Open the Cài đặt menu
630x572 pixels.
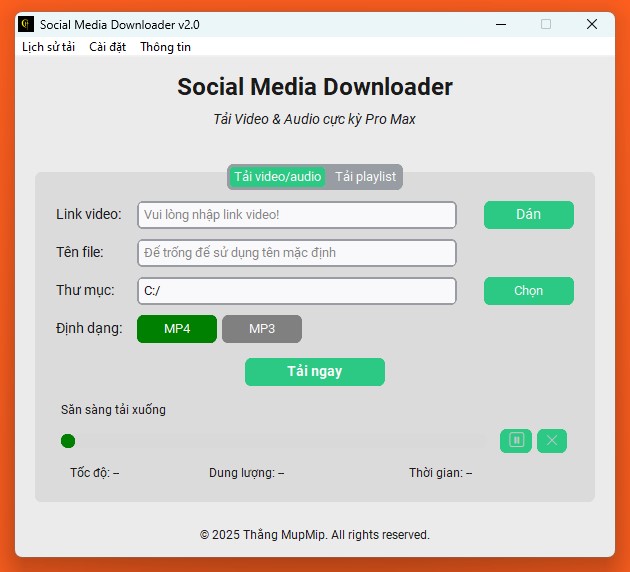pyautogui.click(x=107, y=47)
